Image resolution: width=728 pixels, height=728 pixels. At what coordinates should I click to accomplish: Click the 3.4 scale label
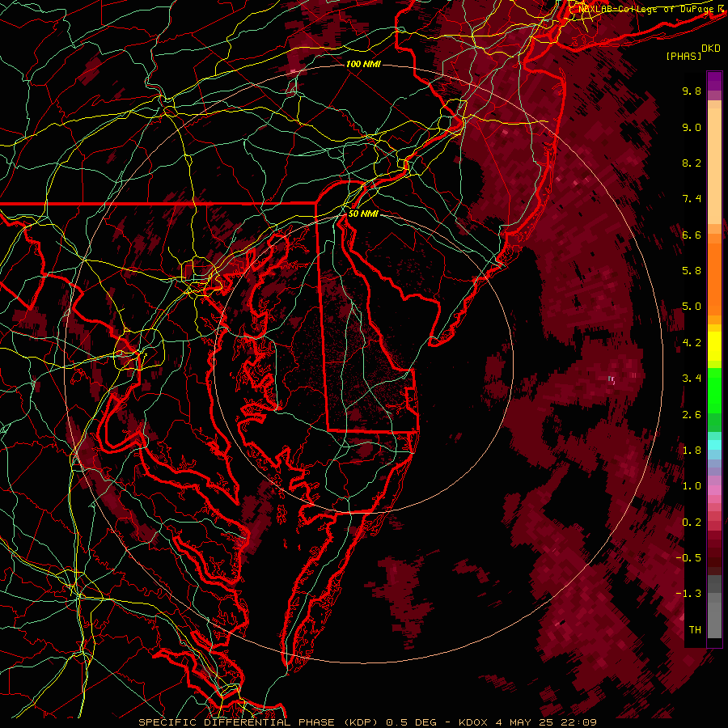[692, 379]
